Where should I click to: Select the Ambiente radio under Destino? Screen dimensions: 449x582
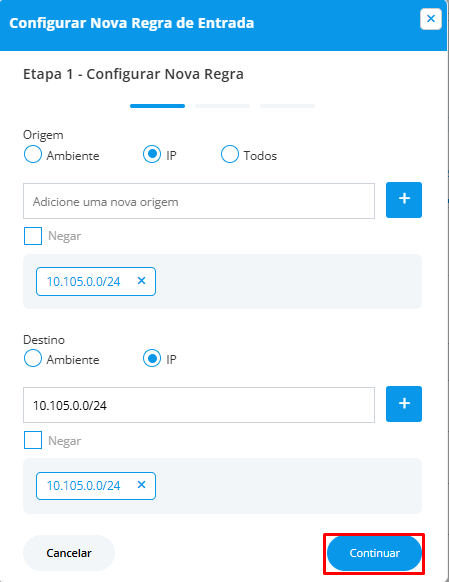pos(33,358)
